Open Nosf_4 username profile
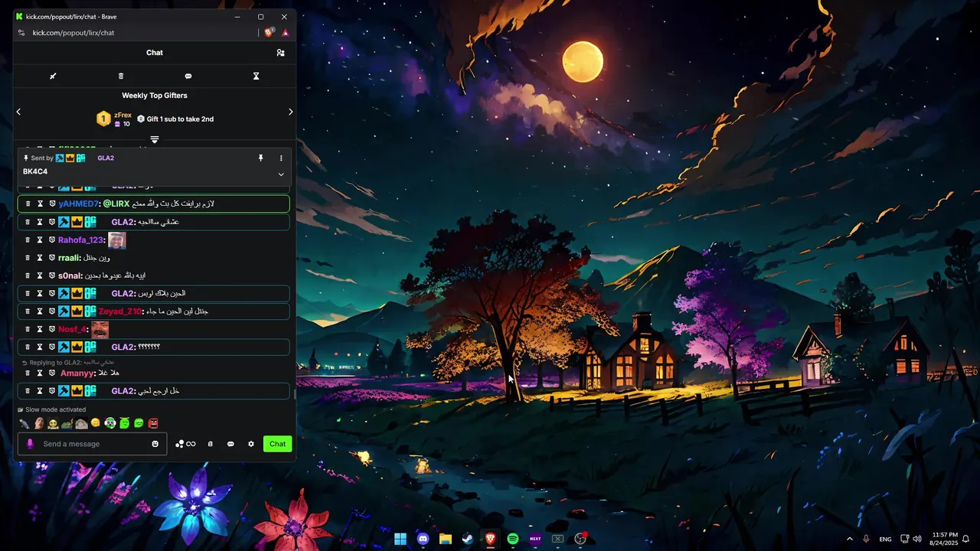980x551 pixels. [x=73, y=329]
